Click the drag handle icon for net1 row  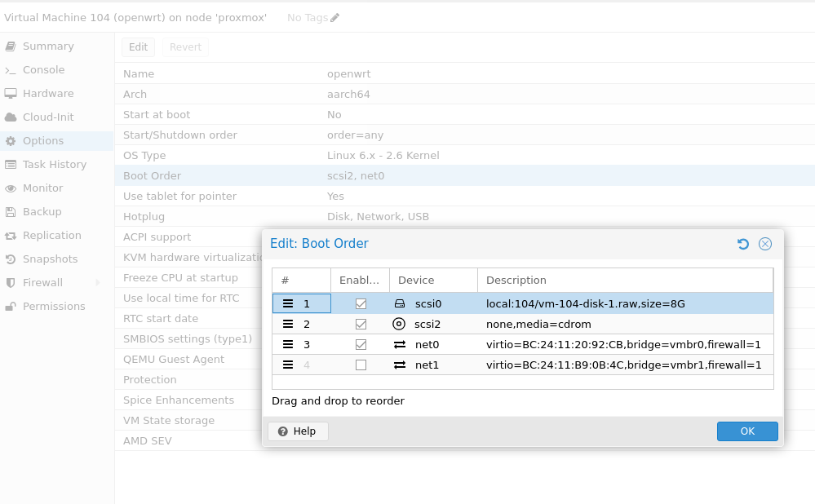(288, 365)
